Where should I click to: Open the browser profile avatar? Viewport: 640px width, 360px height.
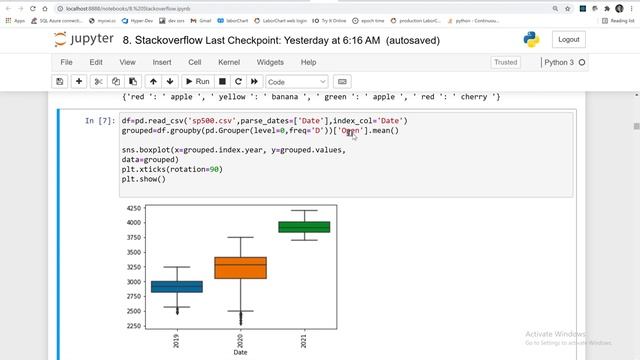pos(619,9)
